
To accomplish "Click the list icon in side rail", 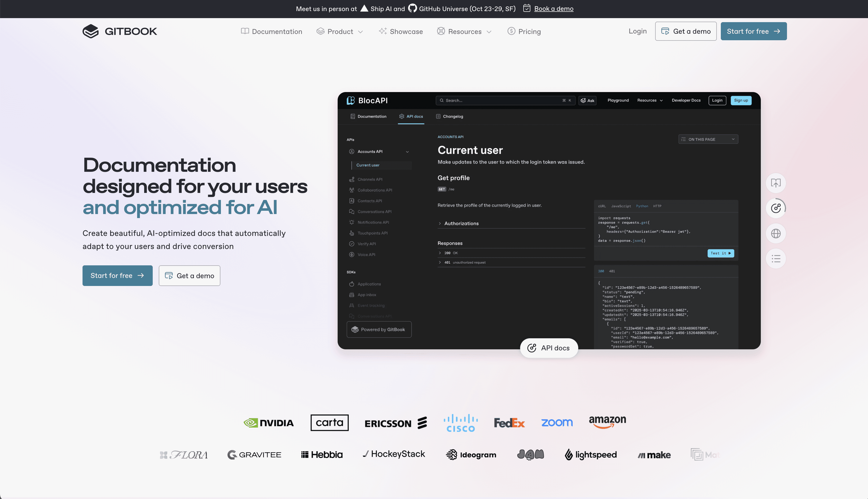I will (776, 259).
